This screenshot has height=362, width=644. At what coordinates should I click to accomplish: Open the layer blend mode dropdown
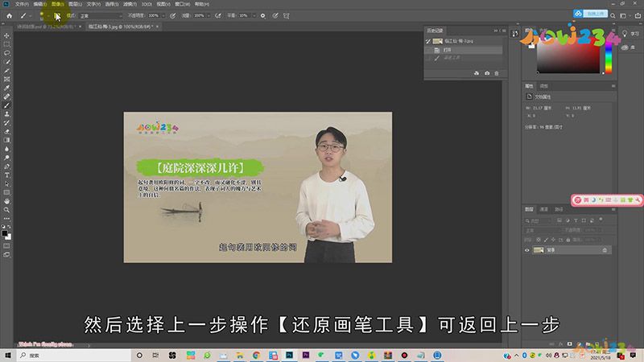pyautogui.click(x=543, y=230)
